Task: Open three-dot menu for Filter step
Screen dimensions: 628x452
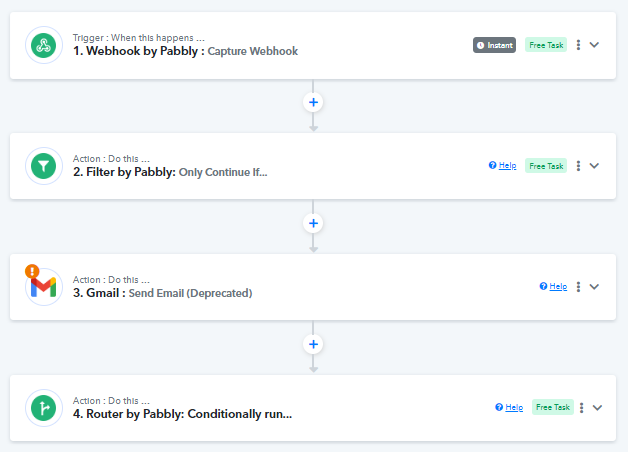Action: (x=578, y=166)
